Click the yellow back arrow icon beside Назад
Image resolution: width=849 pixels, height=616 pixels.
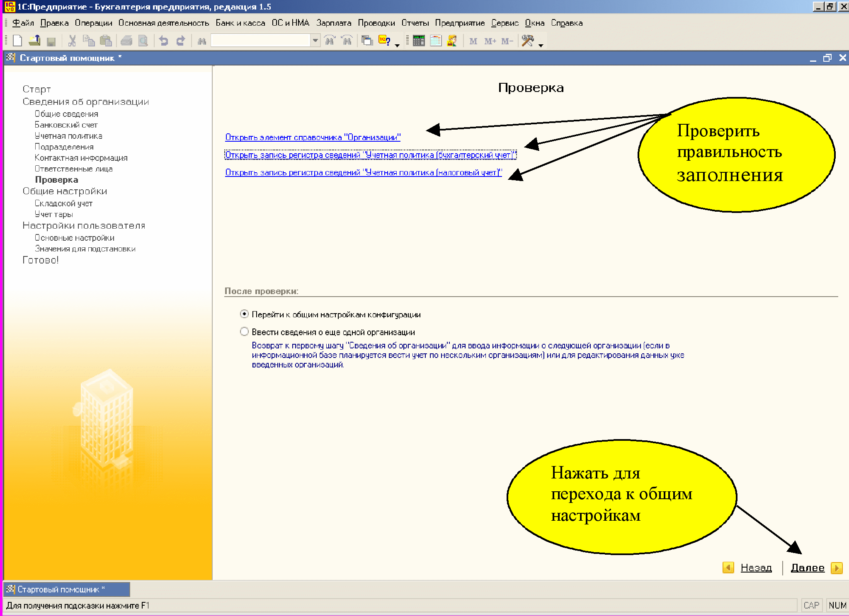(728, 568)
